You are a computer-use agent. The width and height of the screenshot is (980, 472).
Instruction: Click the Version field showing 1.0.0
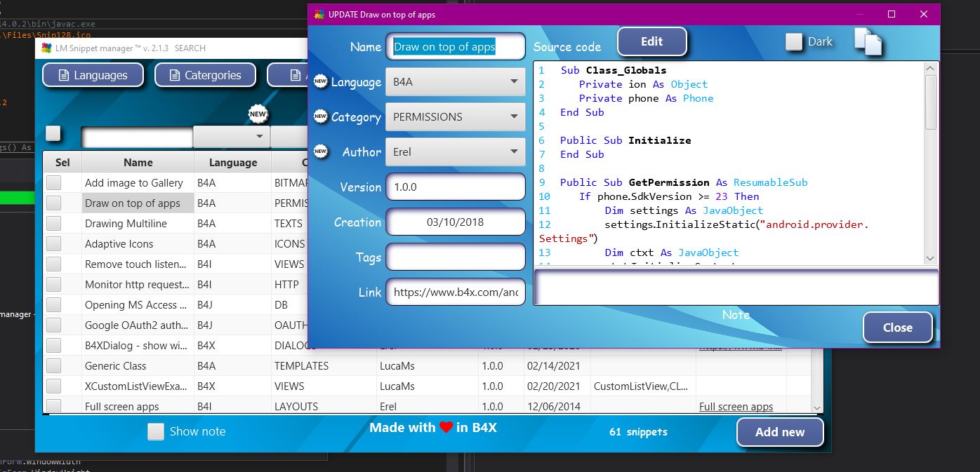click(x=455, y=187)
